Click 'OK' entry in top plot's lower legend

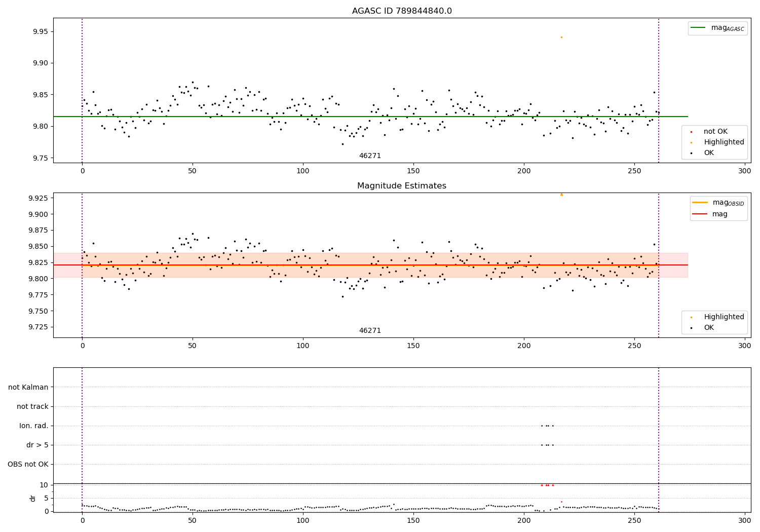(709, 153)
